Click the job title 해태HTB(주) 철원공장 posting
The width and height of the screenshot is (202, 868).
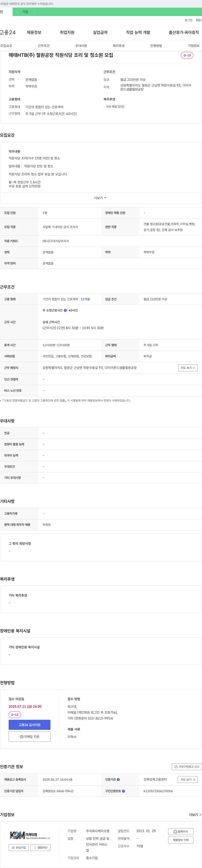point(61,55)
